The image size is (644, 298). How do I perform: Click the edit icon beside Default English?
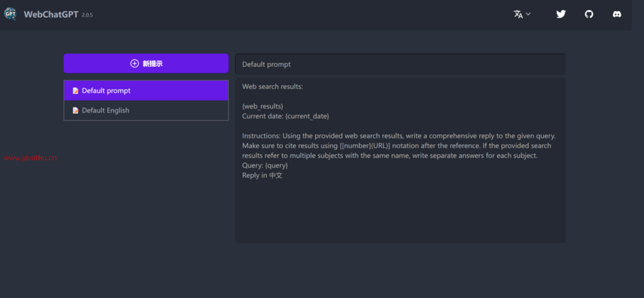(x=76, y=110)
